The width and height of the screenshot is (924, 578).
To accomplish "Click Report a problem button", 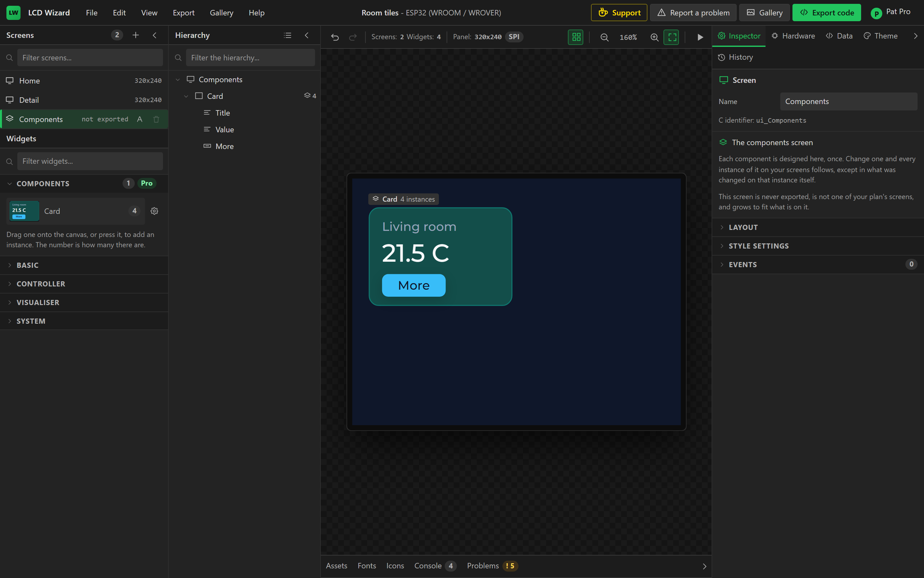I will [x=693, y=13].
